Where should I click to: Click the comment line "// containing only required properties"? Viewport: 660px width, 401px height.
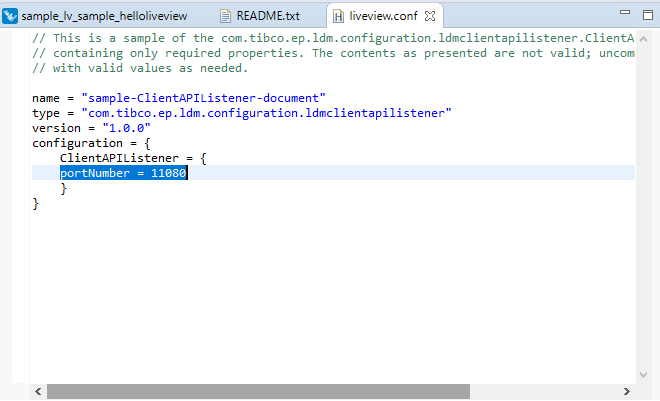[x=333, y=53]
